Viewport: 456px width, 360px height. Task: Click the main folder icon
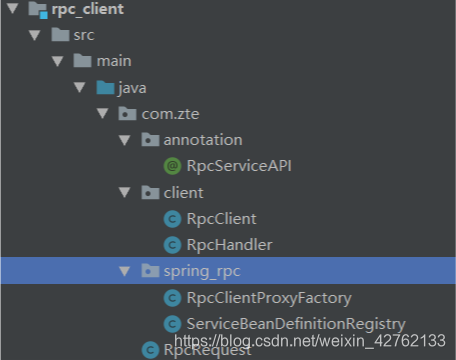coord(82,61)
